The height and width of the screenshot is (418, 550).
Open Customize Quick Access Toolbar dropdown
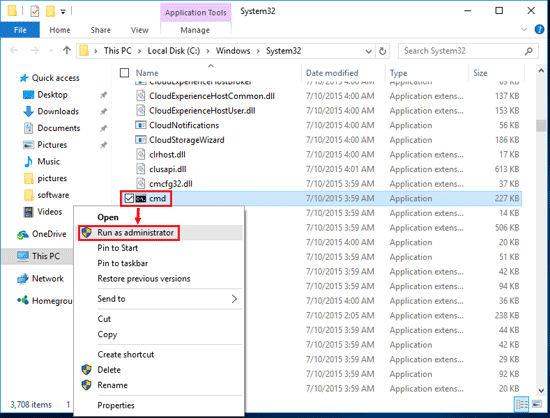[x=63, y=12]
